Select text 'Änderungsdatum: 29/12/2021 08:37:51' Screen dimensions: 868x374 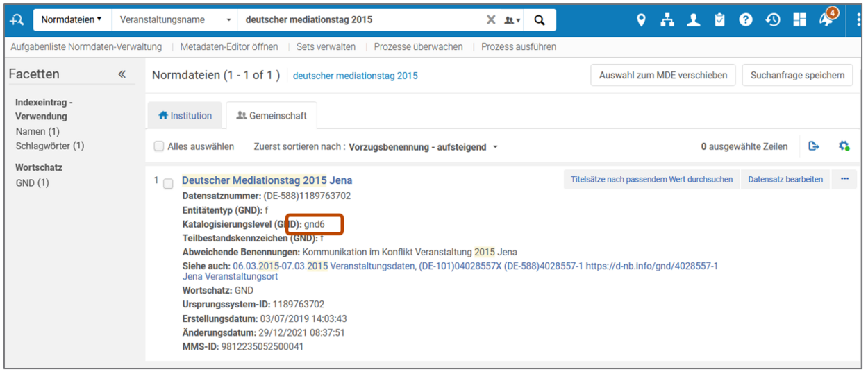pyautogui.click(x=263, y=332)
